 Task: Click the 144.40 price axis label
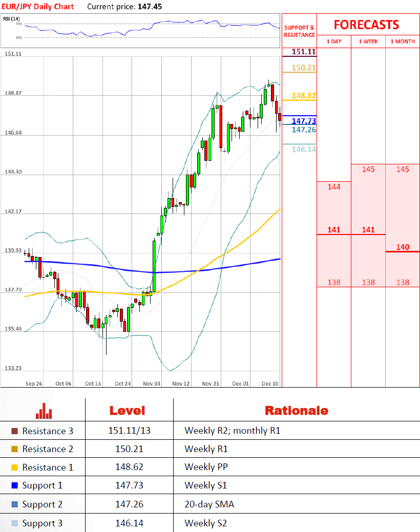[x=13, y=172]
